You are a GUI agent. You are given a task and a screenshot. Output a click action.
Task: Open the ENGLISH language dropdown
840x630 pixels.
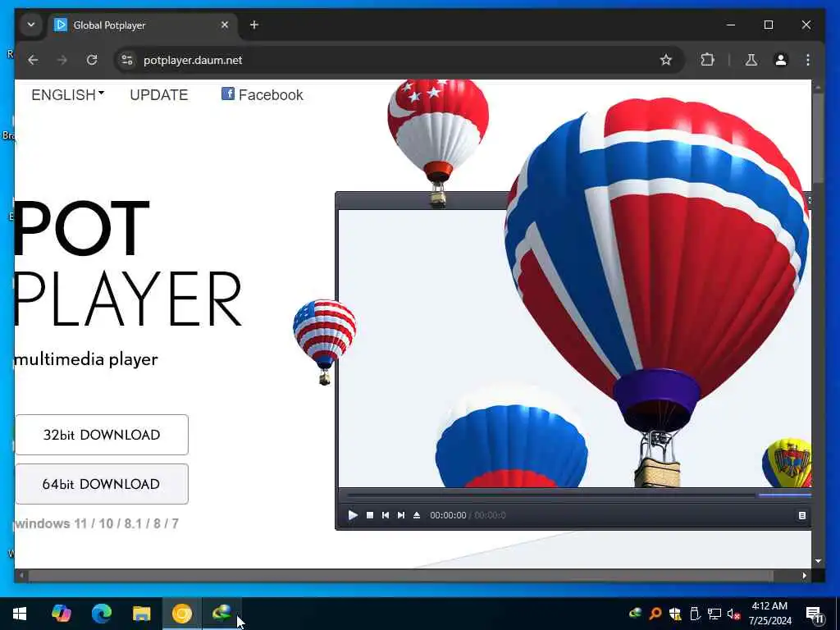[x=67, y=95]
